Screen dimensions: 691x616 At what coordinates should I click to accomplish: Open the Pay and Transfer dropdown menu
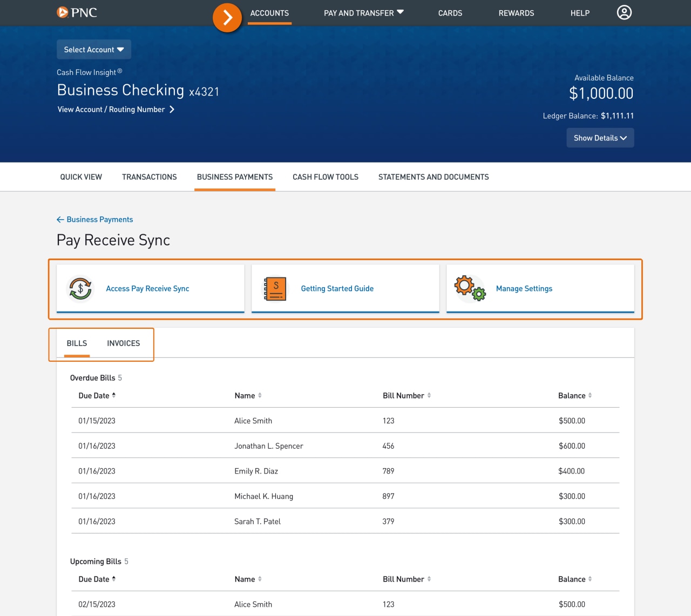[363, 13]
